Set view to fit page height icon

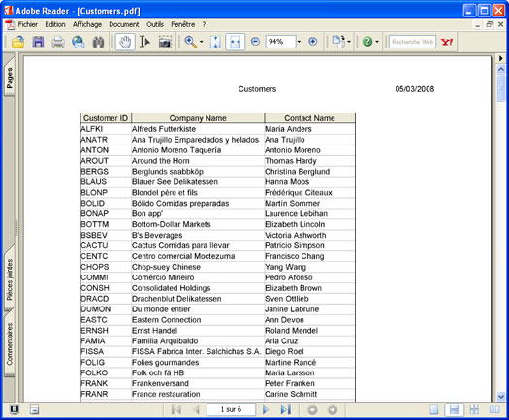point(215,42)
